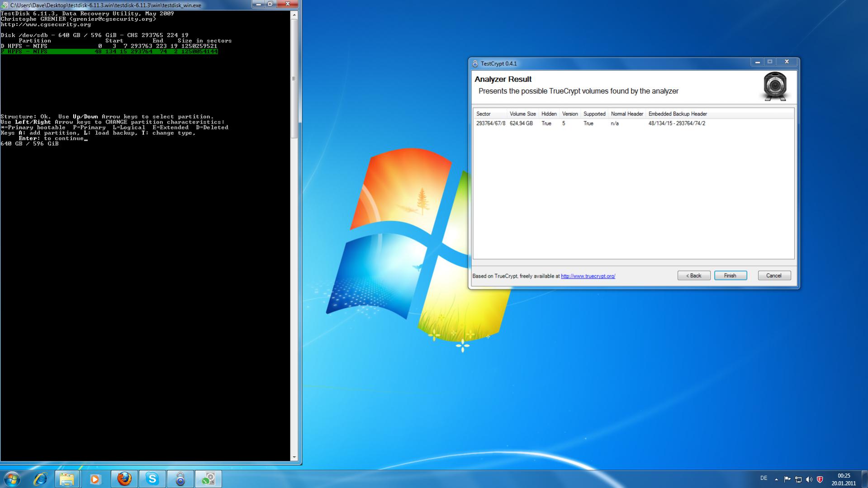Image resolution: width=868 pixels, height=488 pixels.
Task: Switch to TestCrypt padlock taskbar icon
Action: 180,479
